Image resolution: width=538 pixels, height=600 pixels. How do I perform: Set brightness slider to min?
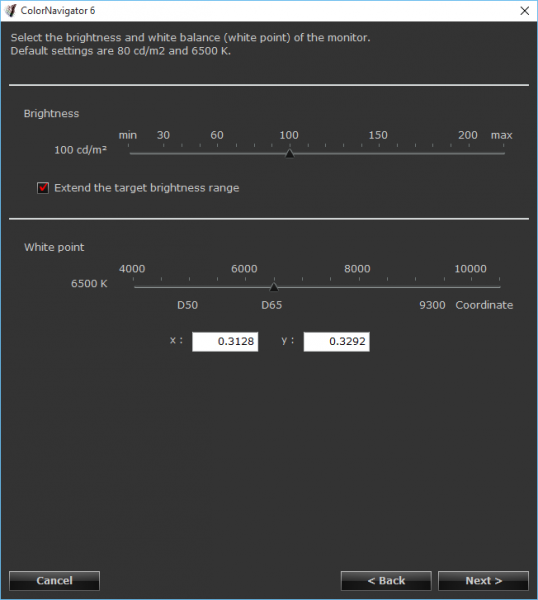[129, 153]
